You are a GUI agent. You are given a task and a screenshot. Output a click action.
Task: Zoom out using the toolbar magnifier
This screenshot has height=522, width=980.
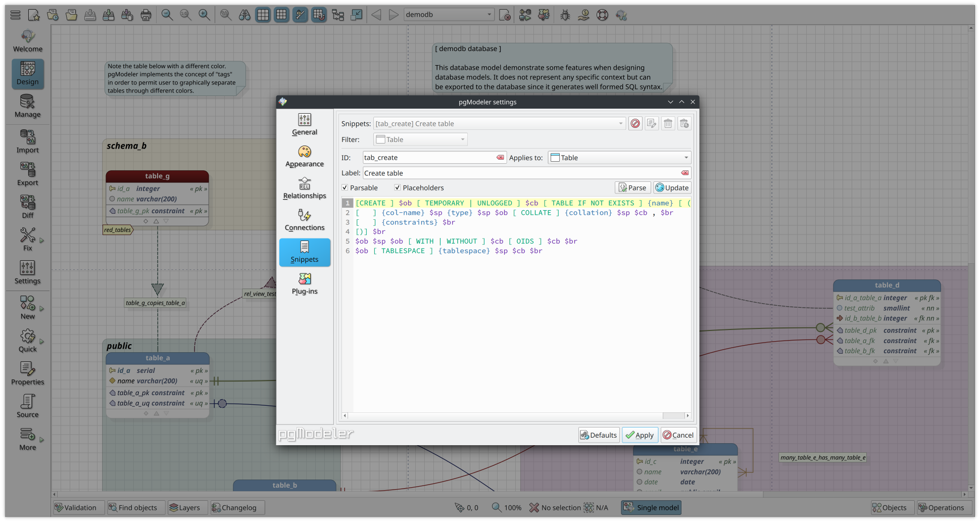[x=167, y=15]
